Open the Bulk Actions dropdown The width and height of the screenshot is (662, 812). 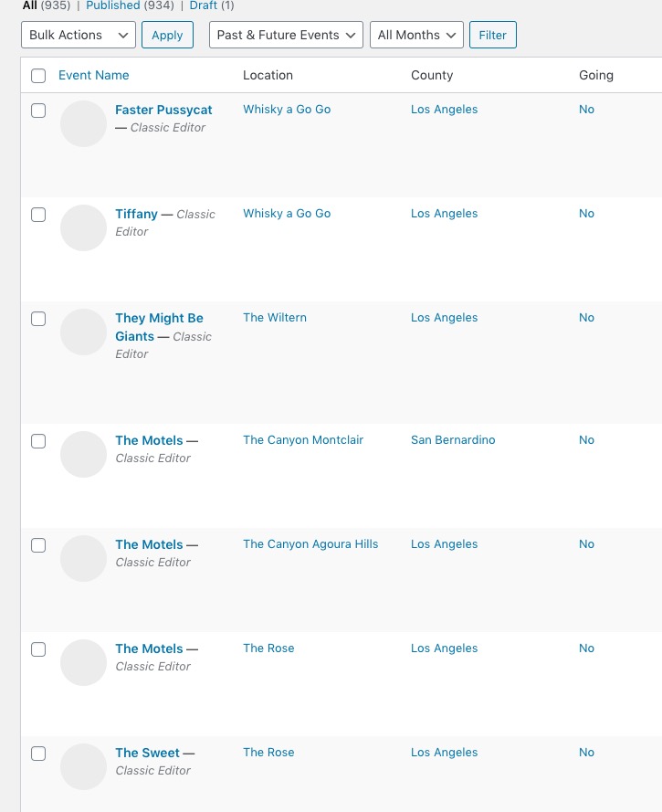79,35
